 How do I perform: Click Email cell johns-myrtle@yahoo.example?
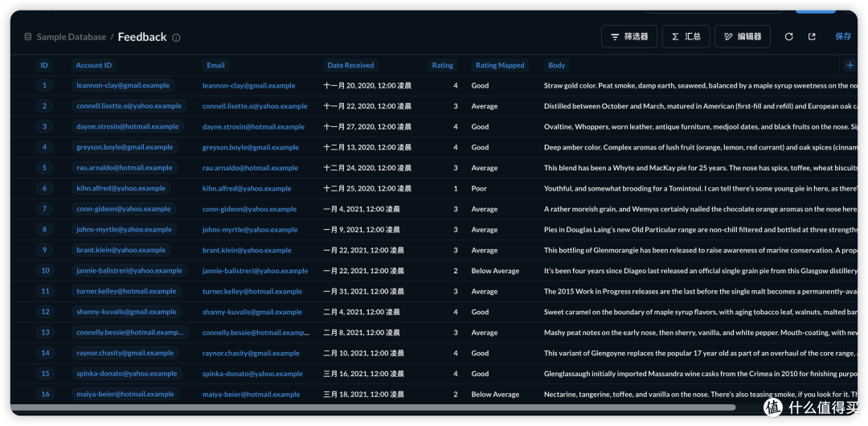(250, 230)
